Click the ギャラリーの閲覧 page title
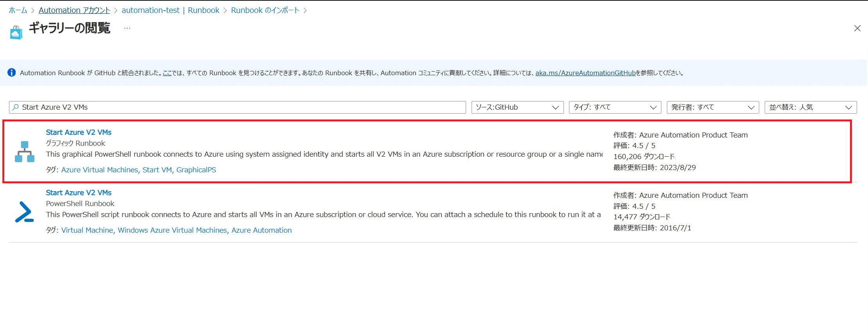This screenshot has width=868, height=333. 70,28
